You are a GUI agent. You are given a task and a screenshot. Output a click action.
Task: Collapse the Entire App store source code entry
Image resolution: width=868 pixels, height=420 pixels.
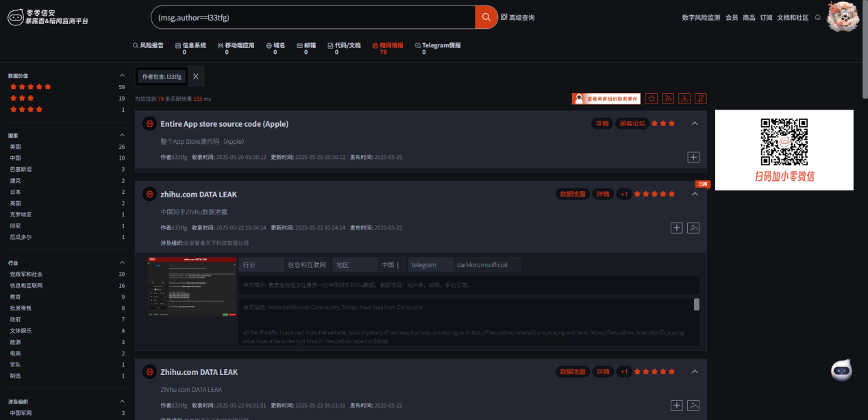(x=695, y=124)
